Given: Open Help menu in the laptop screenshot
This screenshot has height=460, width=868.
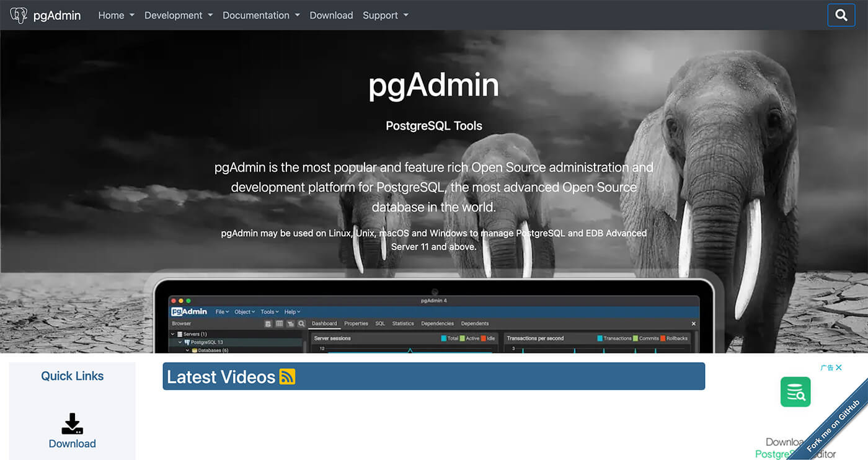Looking at the screenshot, I should pos(292,312).
